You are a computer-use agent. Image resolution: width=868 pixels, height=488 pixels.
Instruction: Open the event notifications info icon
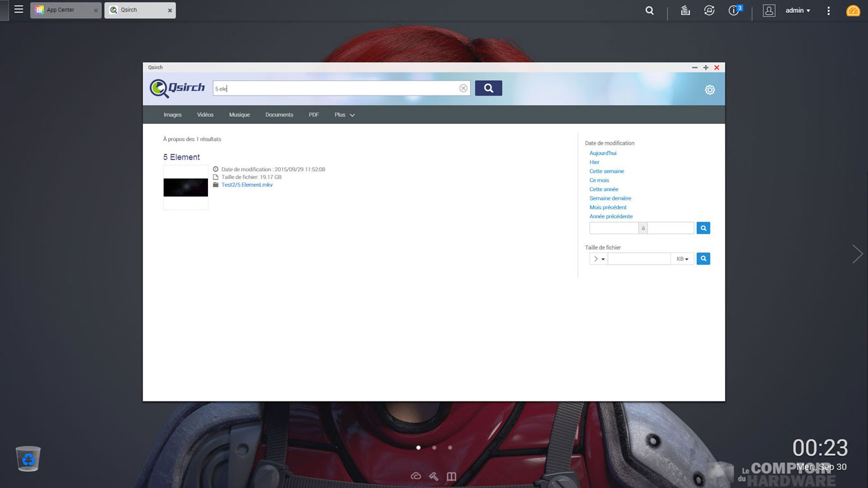tap(734, 10)
